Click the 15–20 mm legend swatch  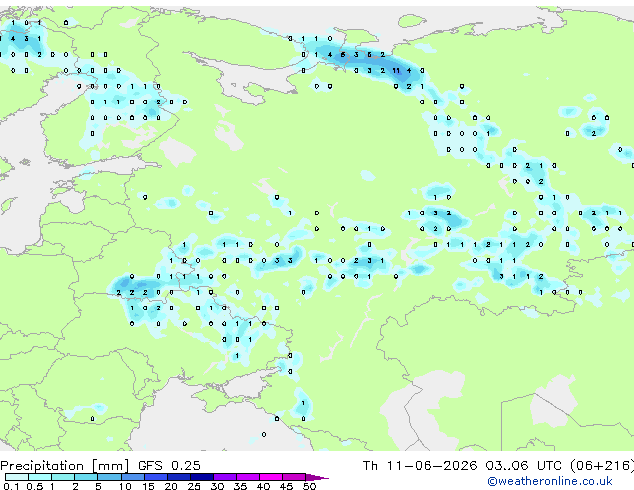tap(155, 477)
